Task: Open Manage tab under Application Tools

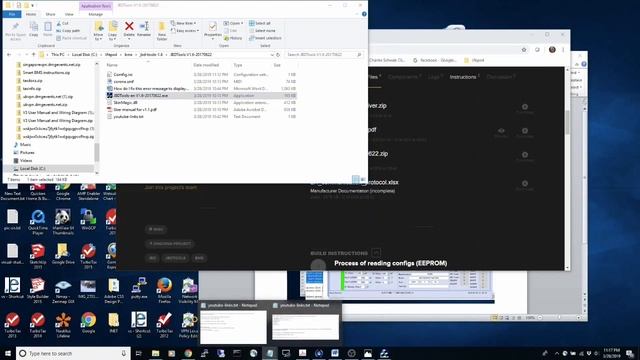Action: [x=96, y=14]
